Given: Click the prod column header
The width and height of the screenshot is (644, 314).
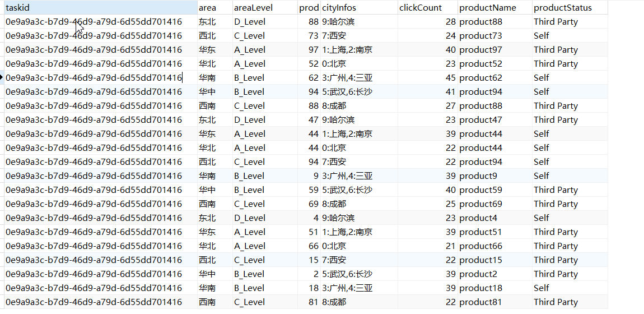Looking at the screenshot, I should pyautogui.click(x=309, y=8).
